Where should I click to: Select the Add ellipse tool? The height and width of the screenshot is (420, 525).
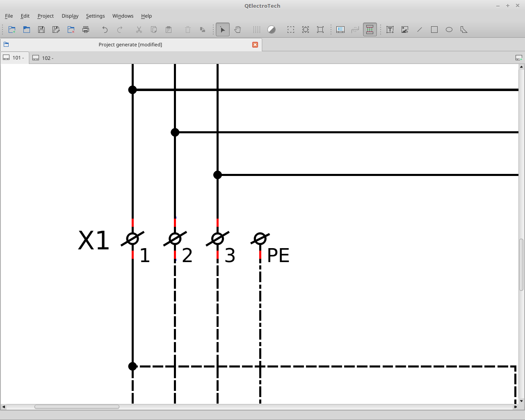point(449,30)
